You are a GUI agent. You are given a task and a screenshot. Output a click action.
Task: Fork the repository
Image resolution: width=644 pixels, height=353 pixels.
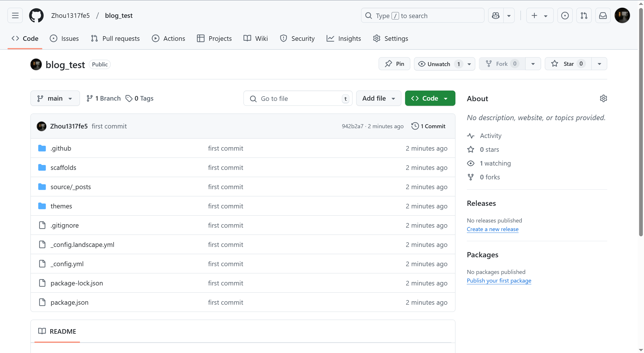click(x=502, y=64)
